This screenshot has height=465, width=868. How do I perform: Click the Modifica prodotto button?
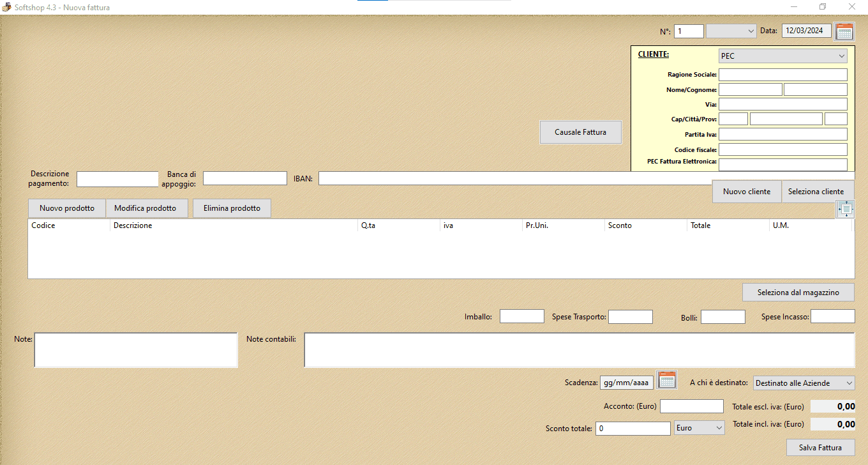point(145,208)
